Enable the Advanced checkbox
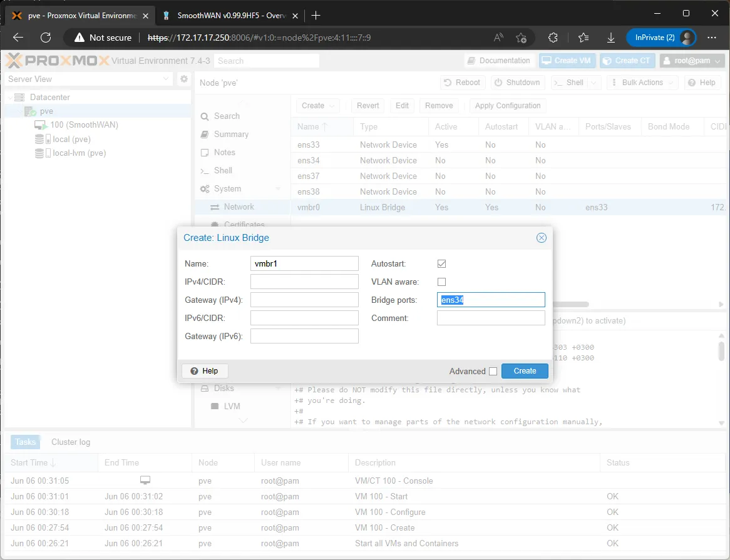This screenshot has width=730, height=560. pyautogui.click(x=493, y=371)
